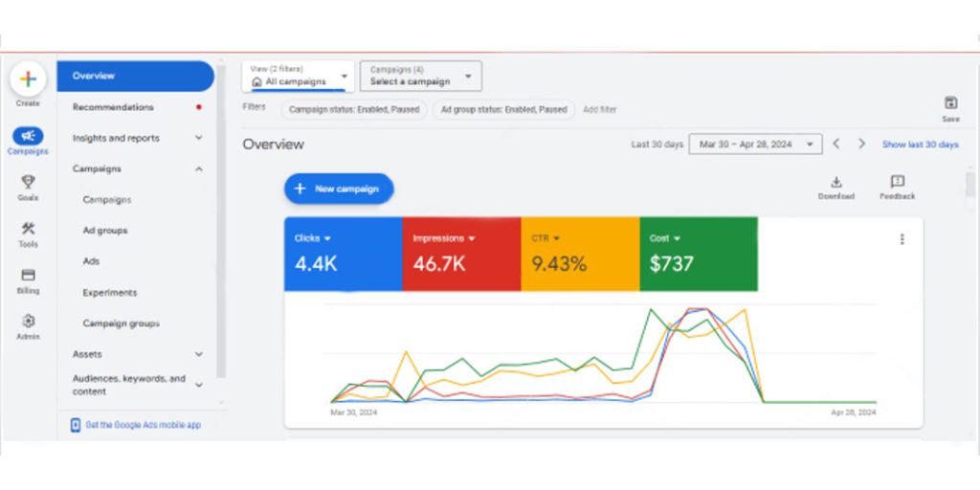Open the All campaigns view dropdown
This screenshot has height=490, width=980.
298,77
